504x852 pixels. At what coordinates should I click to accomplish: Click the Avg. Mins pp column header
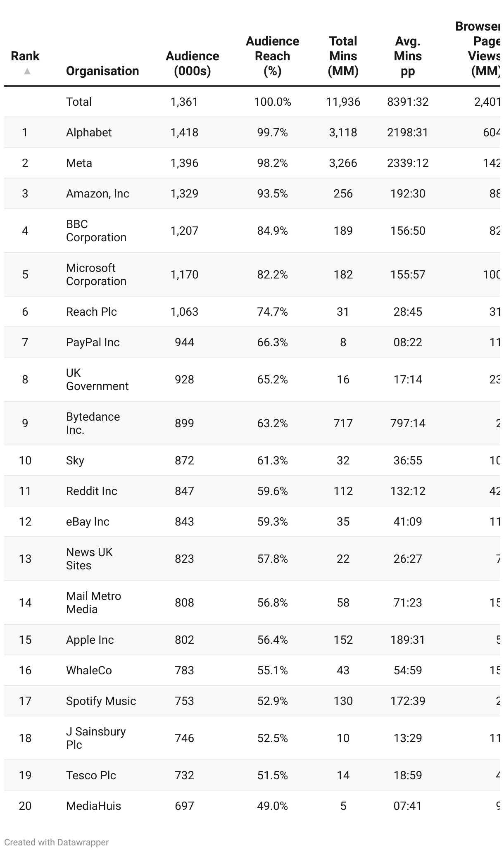click(x=408, y=56)
